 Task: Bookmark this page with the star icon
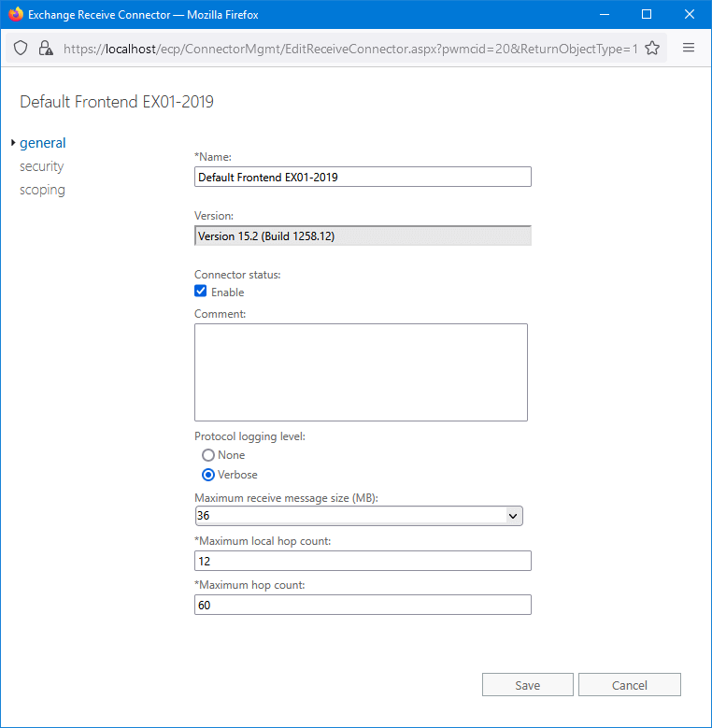[652, 48]
